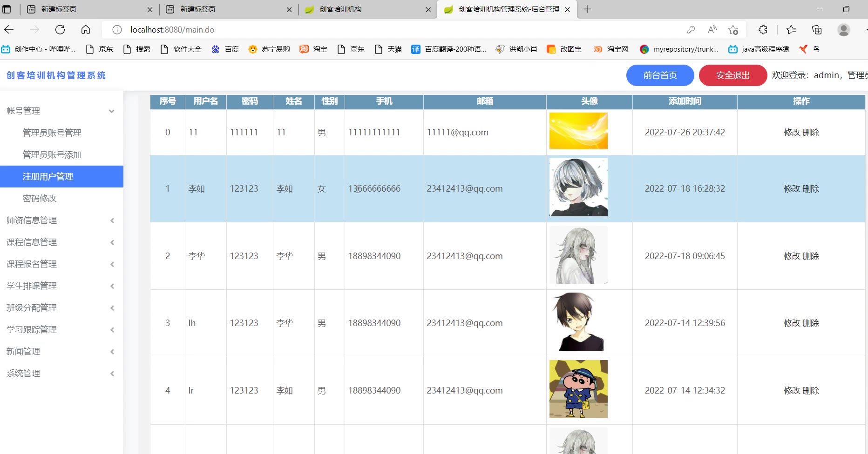Open the 淘宝网 bookmark
868x454 pixels.
pos(611,49)
